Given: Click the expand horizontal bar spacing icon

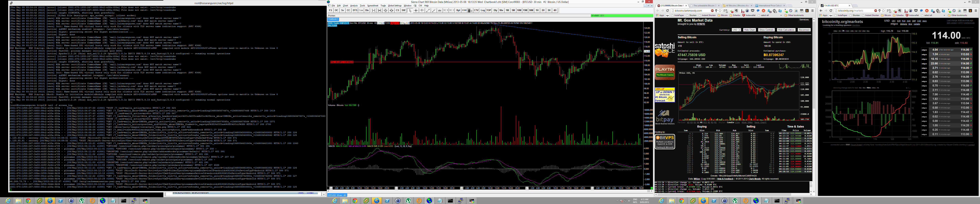Looking at the screenshot, I should click(374, 10).
